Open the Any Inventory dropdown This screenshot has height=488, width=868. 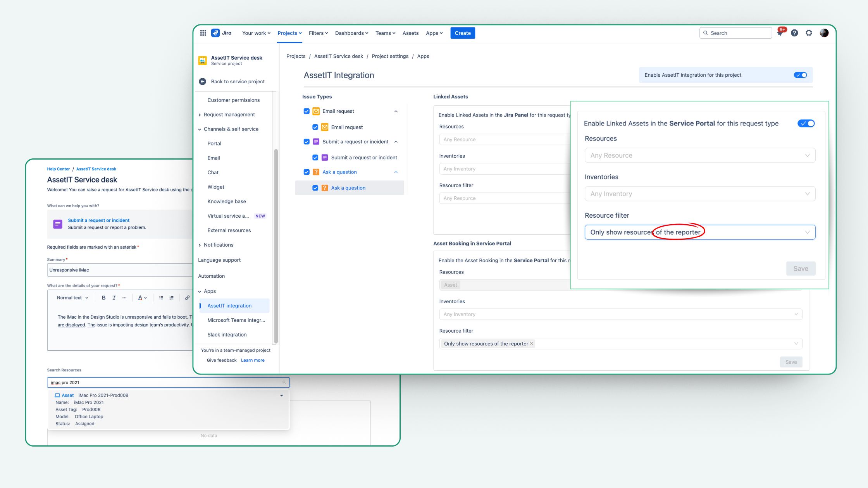(x=699, y=194)
